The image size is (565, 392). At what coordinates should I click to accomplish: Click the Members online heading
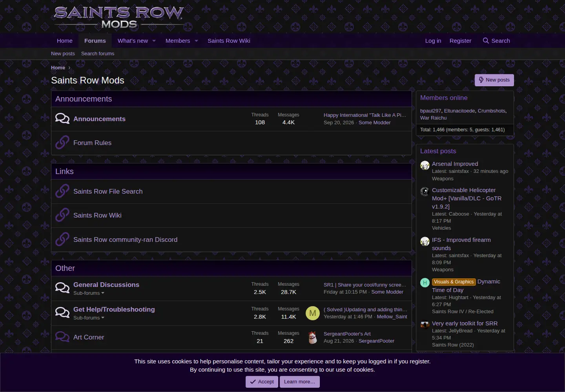[444, 98]
